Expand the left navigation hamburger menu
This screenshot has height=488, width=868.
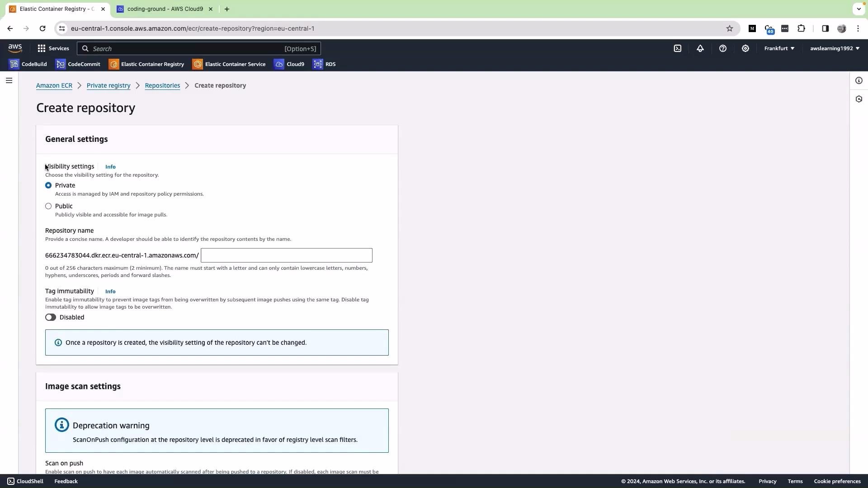9,80
